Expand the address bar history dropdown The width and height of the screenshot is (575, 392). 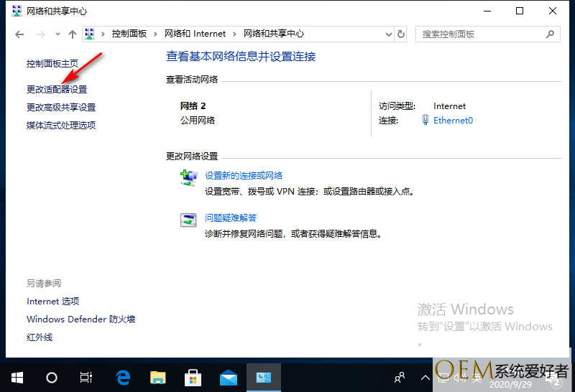point(388,34)
